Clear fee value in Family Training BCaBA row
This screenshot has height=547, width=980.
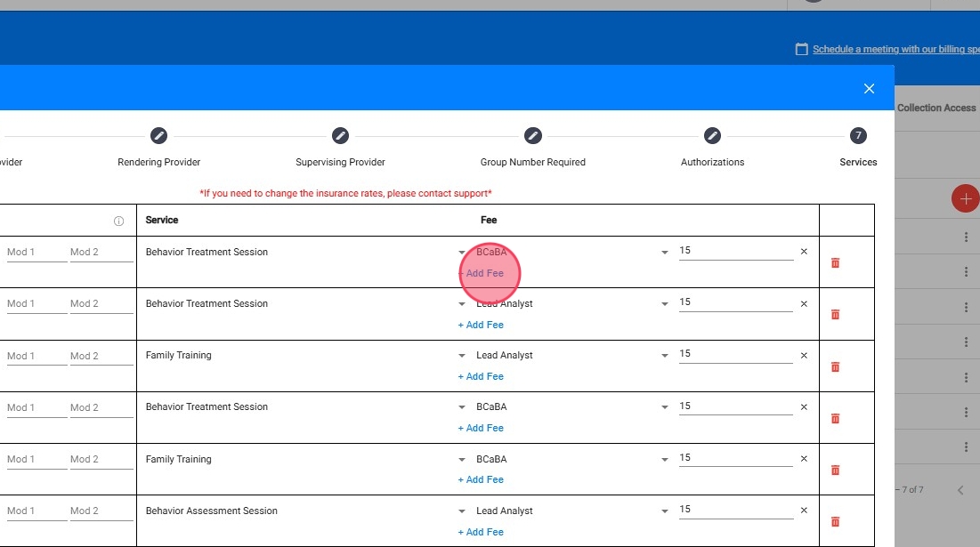point(804,459)
